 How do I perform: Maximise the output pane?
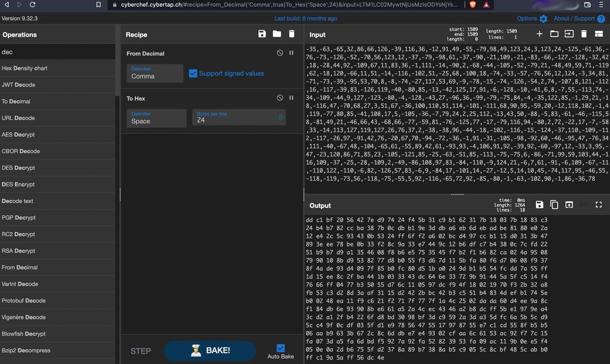(599, 205)
